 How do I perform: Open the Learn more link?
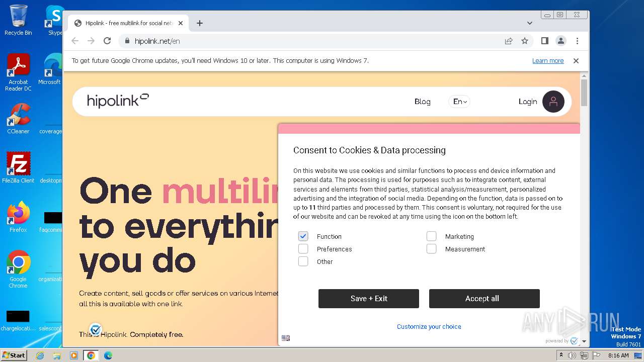(x=548, y=60)
